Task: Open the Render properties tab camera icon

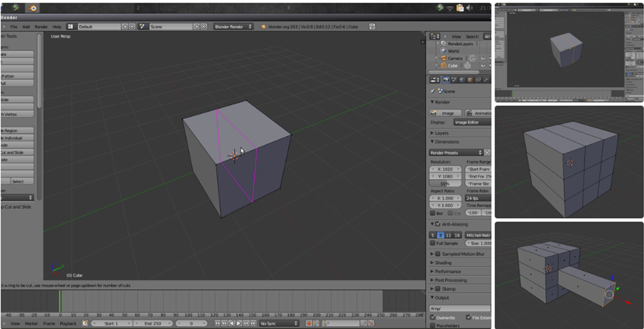Action: pyautogui.click(x=447, y=80)
